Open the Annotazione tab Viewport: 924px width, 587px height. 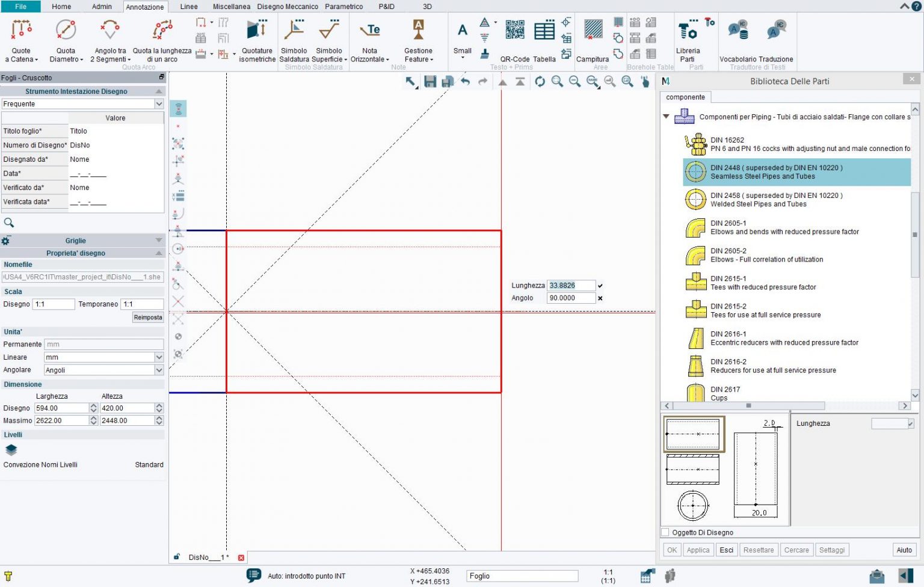point(144,7)
